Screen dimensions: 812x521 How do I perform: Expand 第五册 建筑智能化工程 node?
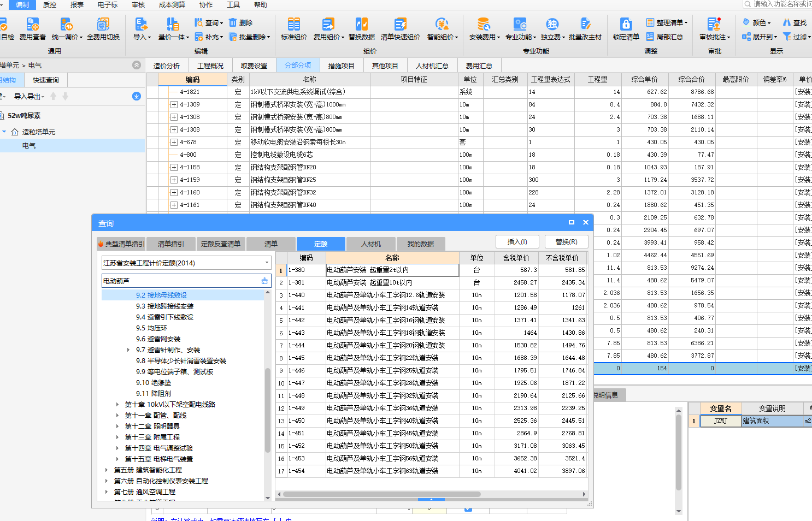(x=107, y=470)
